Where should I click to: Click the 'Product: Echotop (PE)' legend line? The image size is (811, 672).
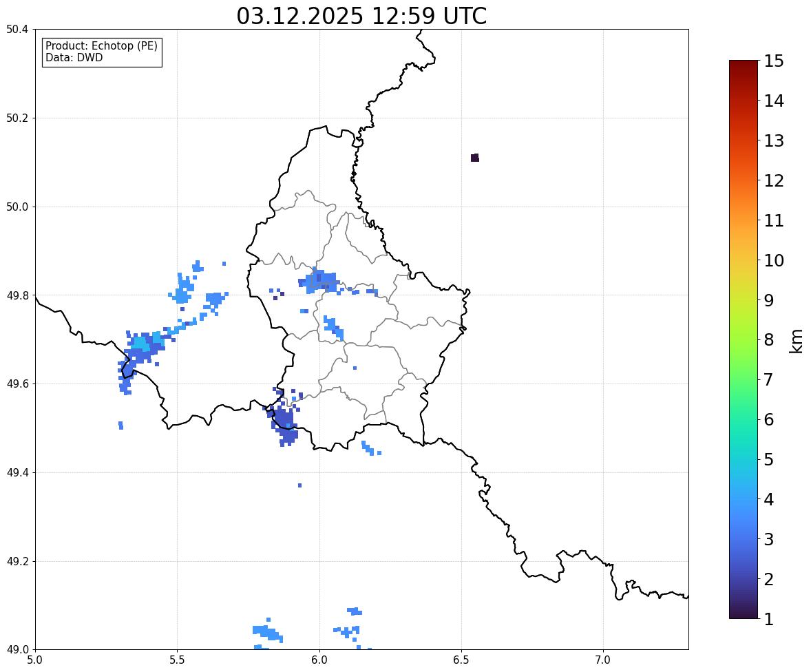[101, 46]
